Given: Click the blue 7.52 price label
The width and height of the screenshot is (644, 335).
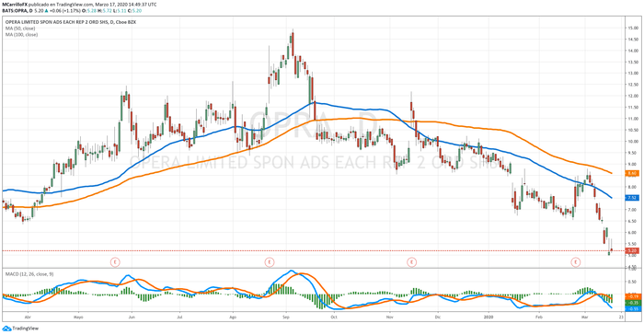Looking at the screenshot, I should 632,198.
